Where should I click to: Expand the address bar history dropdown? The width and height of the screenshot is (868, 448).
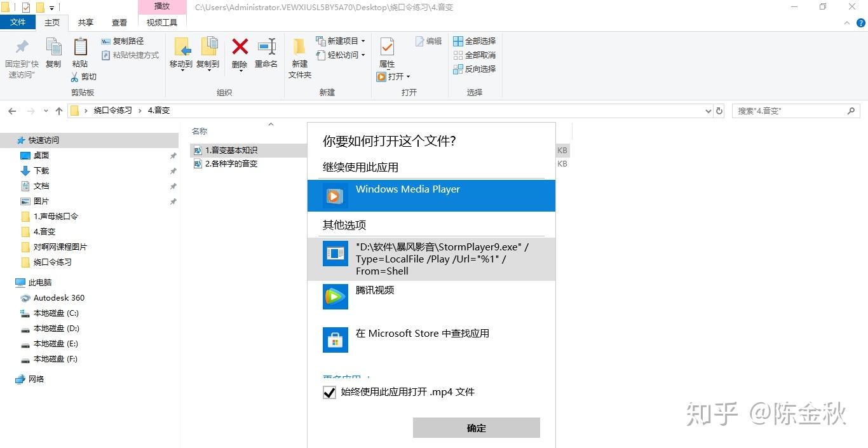pyautogui.click(x=709, y=111)
